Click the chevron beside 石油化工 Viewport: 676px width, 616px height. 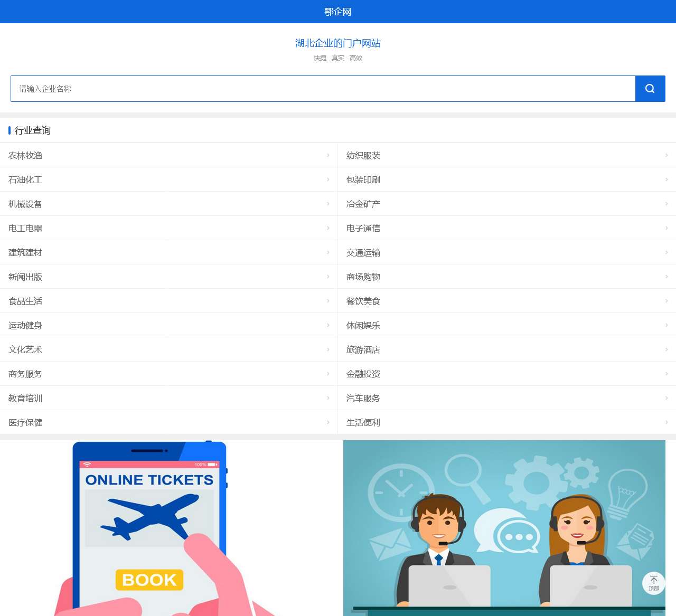[x=328, y=179]
